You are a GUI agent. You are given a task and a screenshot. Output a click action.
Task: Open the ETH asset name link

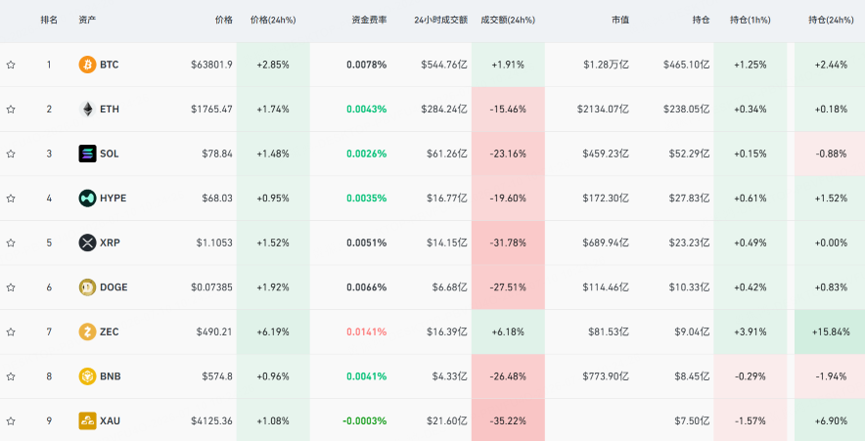[x=109, y=109]
